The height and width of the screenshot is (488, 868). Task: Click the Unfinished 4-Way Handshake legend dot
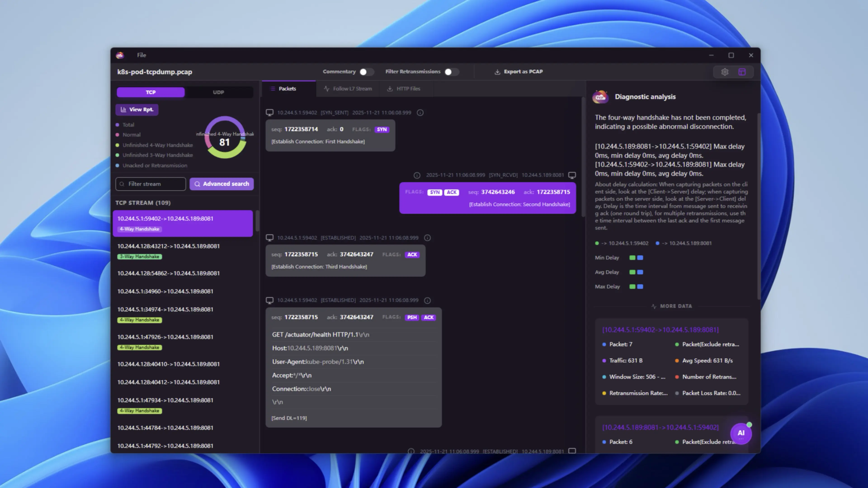point(117,145)
